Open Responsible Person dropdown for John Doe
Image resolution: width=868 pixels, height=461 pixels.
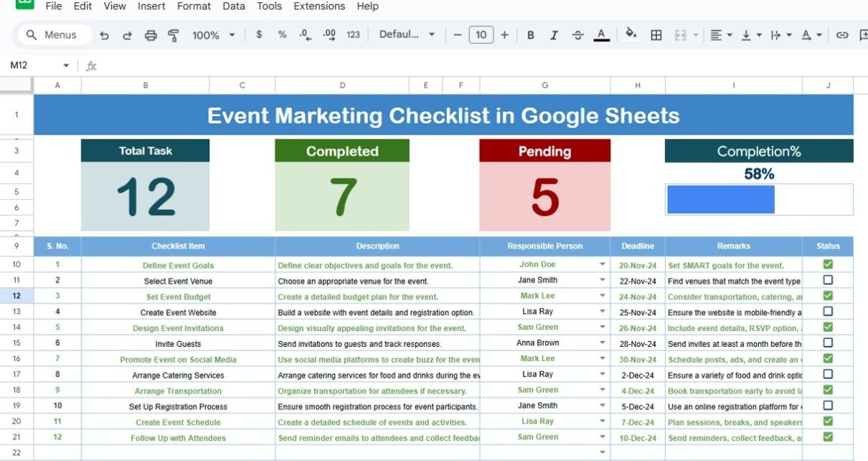tap(603, 264)
